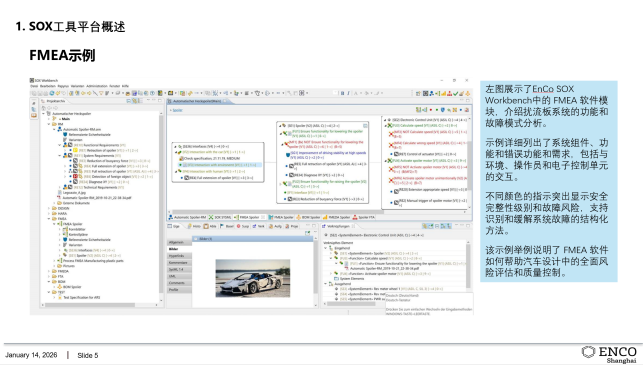Open the Basel view tab
The height and width of the screenshot is (365, 643).
click(227, 226)
